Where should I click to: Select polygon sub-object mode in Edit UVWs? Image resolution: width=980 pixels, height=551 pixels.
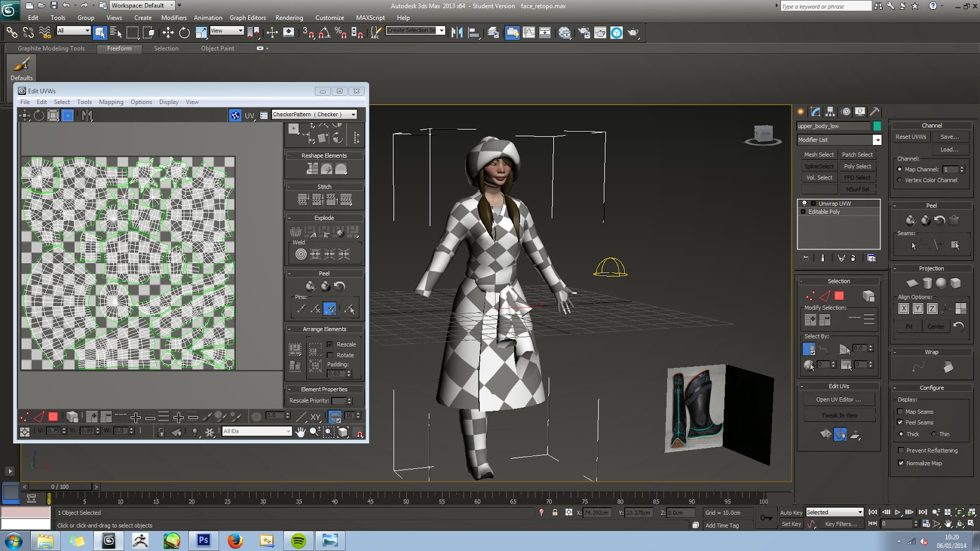[53, 417]
